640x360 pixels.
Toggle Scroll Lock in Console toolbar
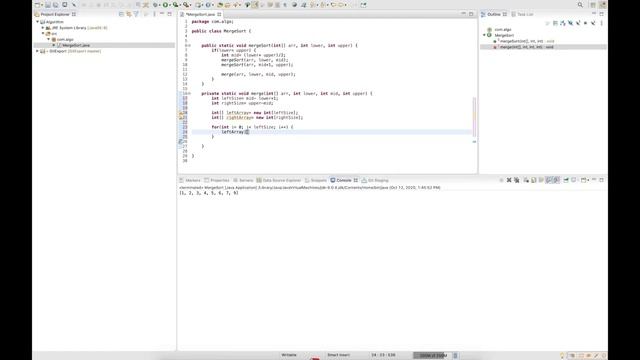point(533,180)
